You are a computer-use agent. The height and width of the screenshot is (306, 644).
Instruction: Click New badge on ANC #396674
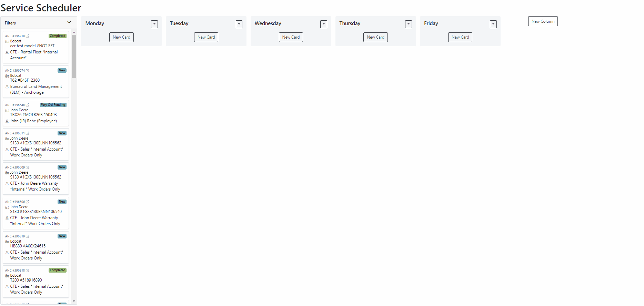(62, 70)
